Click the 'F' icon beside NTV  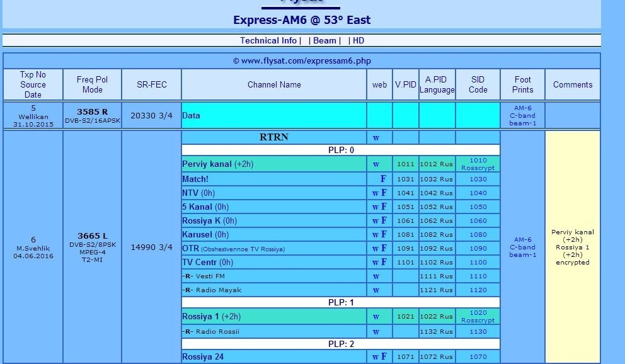point(383,193)
